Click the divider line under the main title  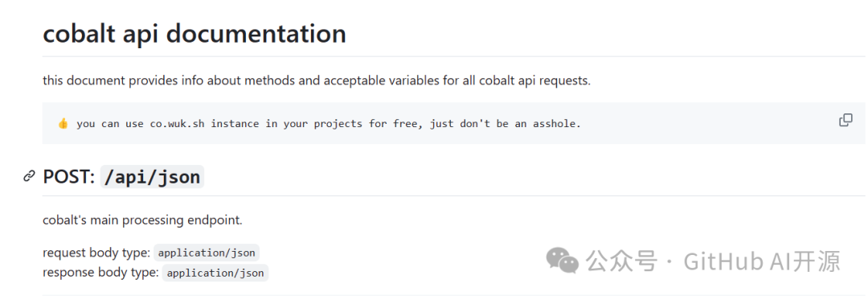tap(454, 56)
